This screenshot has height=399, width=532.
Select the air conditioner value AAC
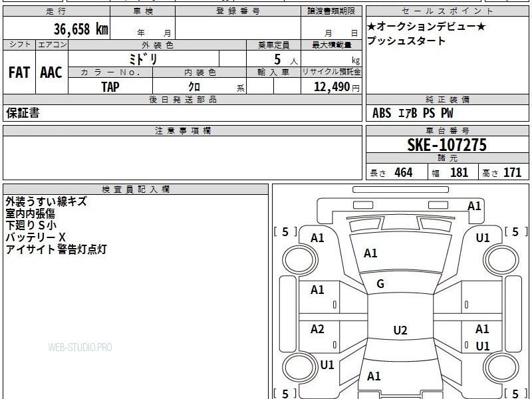click(x=51, y=72)
